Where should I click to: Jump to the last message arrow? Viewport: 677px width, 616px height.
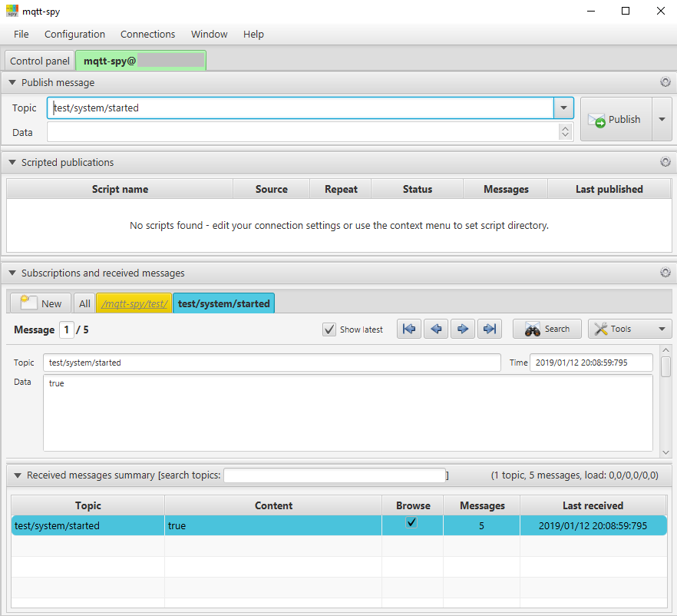point(490,330)
